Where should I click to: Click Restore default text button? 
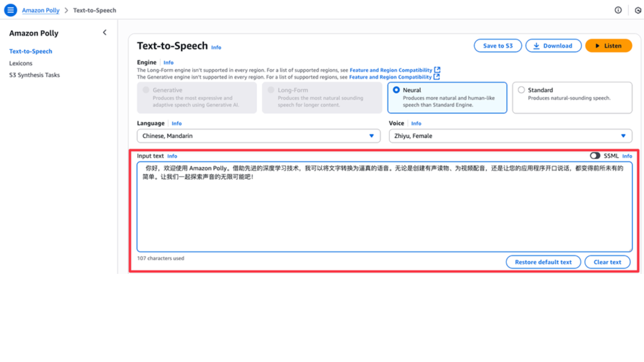tap(543, 262)
